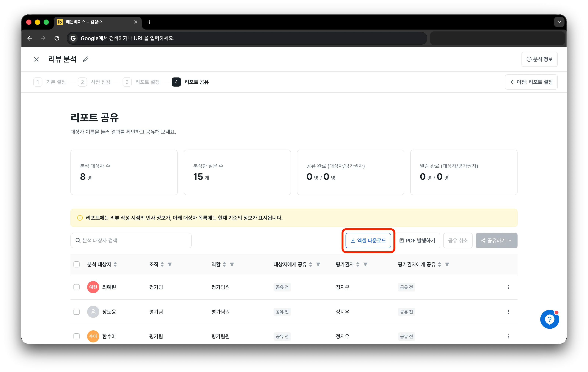This screenshot has height=372, width=588.
Task: Sort the 역할 column
Action: tap(224, 264)
